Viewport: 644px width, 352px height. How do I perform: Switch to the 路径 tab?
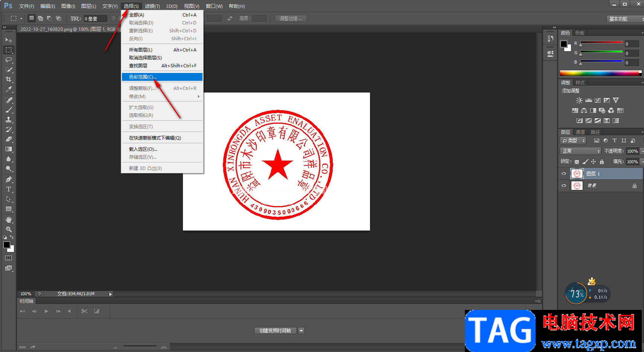click(x=595, y=132)
